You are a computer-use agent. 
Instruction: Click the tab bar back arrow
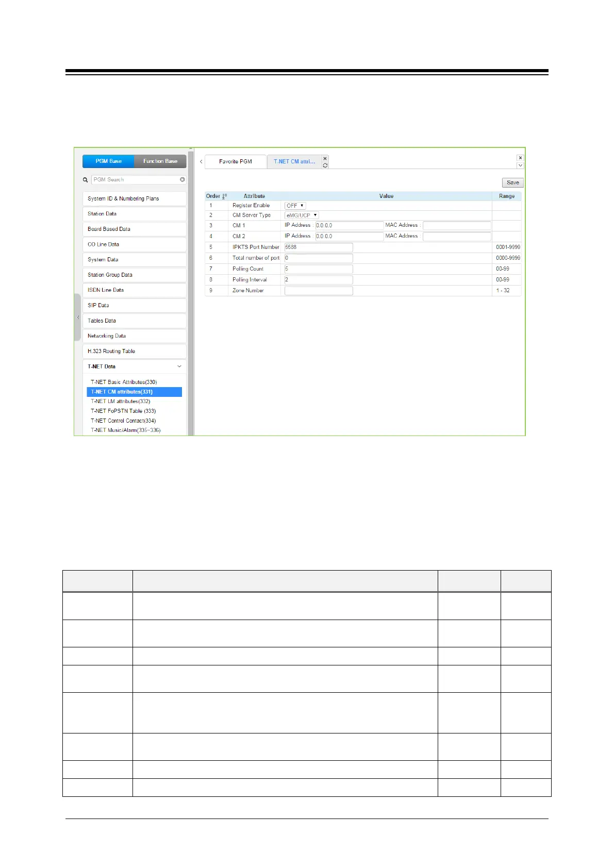coord(201,162)
